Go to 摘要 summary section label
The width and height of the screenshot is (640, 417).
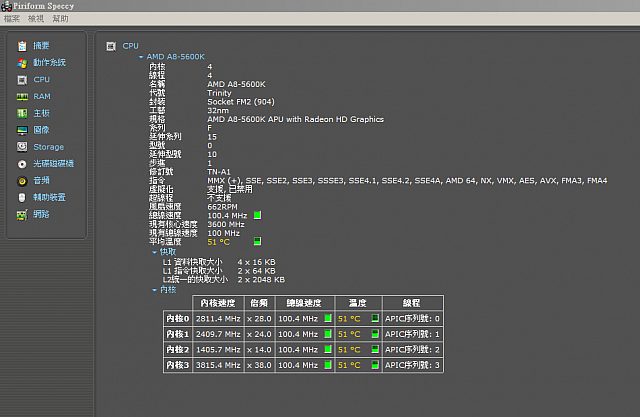tap(41, 46)
